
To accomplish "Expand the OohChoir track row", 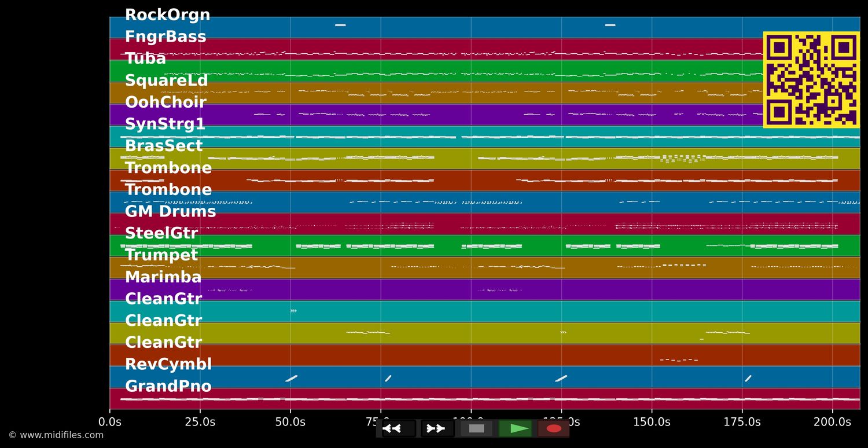I will pyautogui.click(x=165, y=102).
